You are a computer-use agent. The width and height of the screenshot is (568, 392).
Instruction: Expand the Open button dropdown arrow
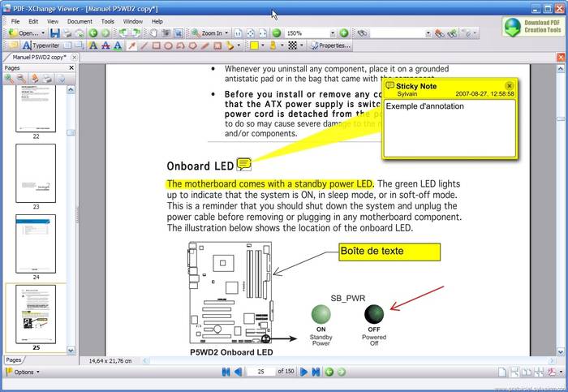coord(43,33)
